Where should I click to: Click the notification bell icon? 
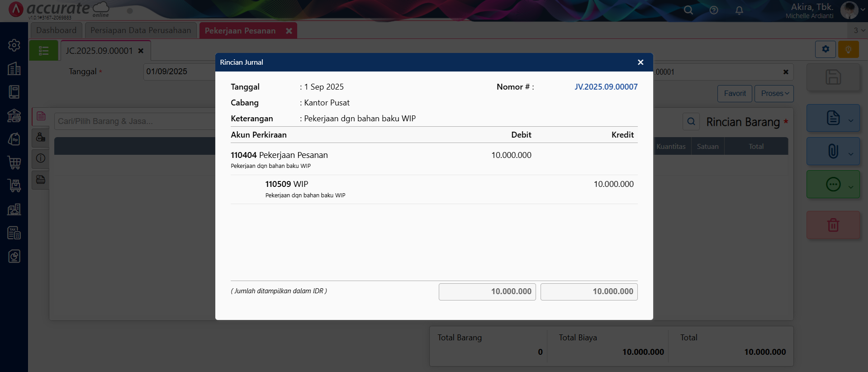pyautogui.click(x=739, y=10)
